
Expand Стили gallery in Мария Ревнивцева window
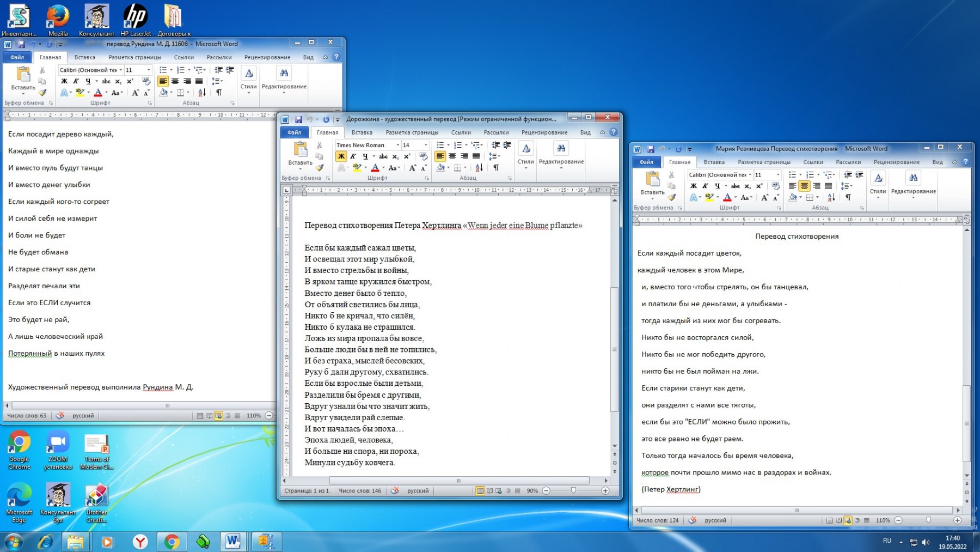coord(878,186)
